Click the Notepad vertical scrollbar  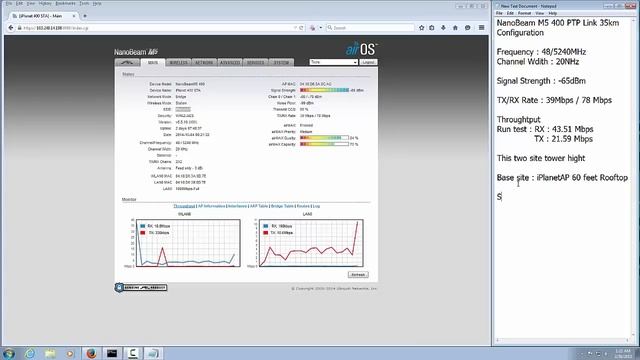[x=634, y=178]
